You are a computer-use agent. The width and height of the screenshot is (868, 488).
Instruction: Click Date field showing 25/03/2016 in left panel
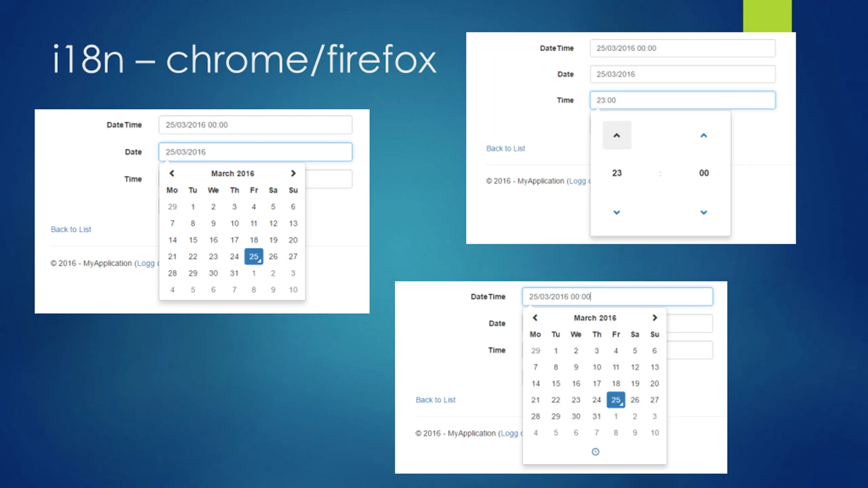[x=255, y=152]
